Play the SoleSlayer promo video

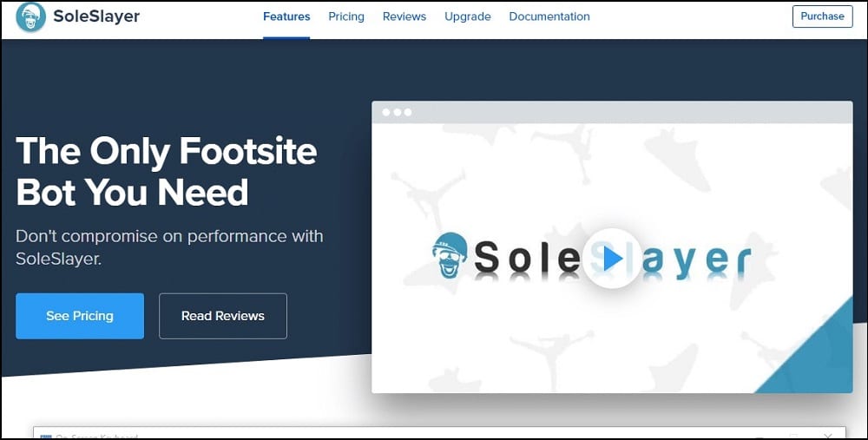point(612,259)
